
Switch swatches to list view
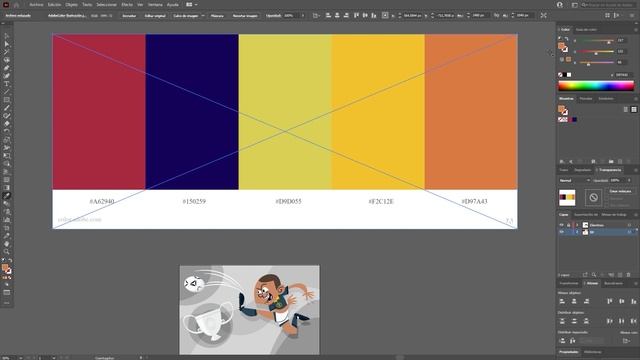pos(626,109)
